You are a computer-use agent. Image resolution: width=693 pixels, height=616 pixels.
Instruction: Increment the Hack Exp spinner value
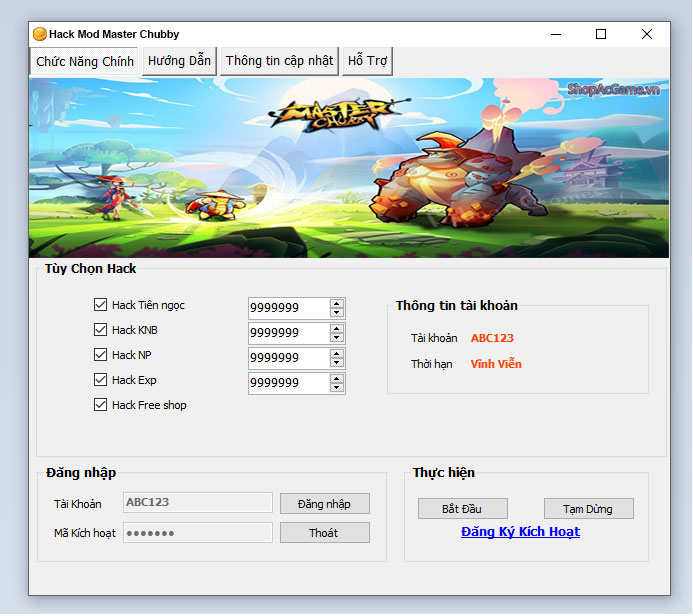(x=337, y=379)
